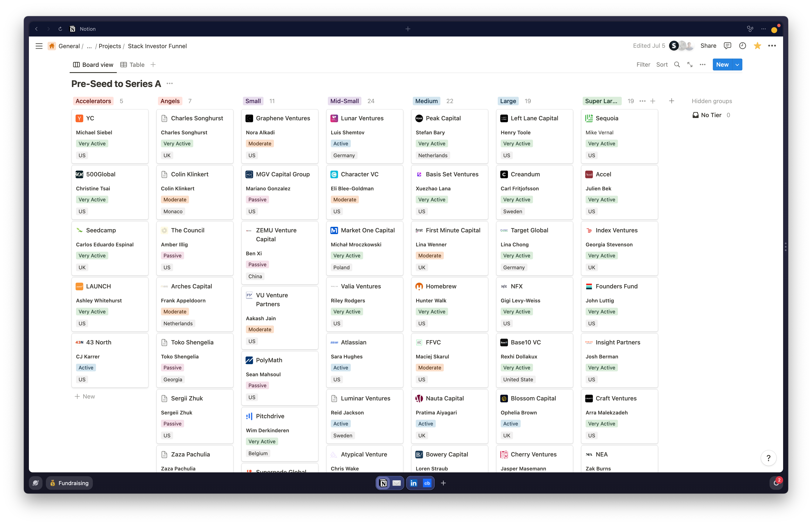
Task: Click the Stack Investor Funnel breadcrumb
Action: pos(157,46)
